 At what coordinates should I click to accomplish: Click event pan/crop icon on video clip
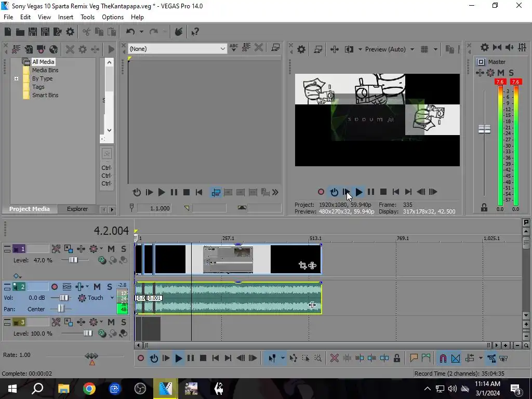coord(303,265)
